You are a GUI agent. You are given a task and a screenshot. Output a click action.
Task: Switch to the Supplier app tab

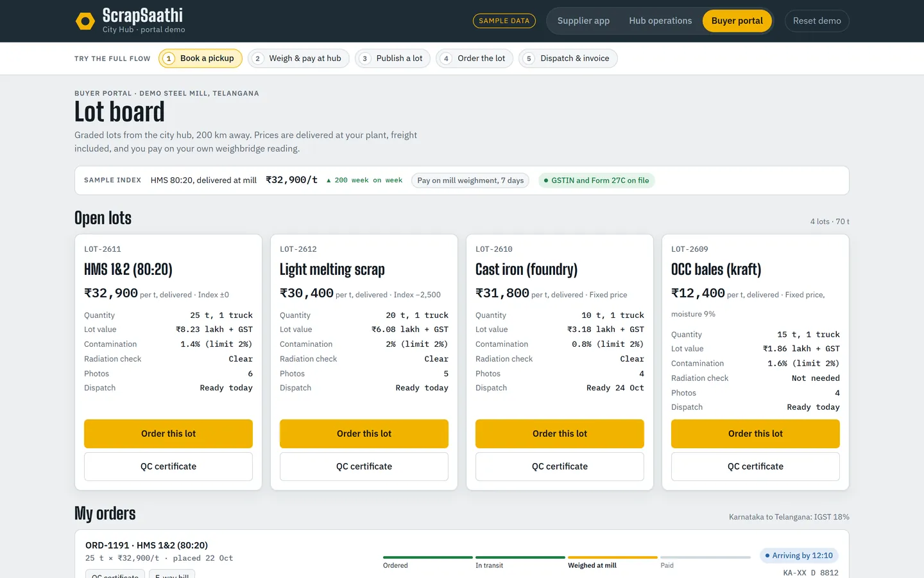coord(583,21)
